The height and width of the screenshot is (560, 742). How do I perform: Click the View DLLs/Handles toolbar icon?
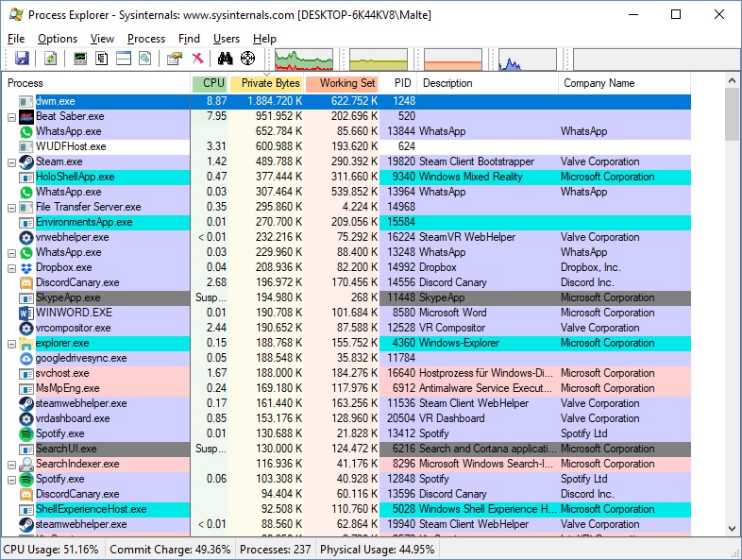pos(145,59)
